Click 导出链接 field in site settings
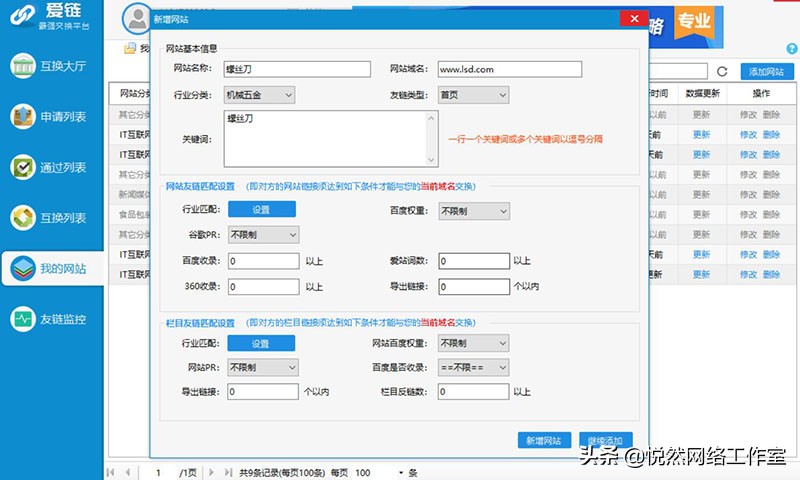Screen dimensions: 800x480 [x=474, y=287]
